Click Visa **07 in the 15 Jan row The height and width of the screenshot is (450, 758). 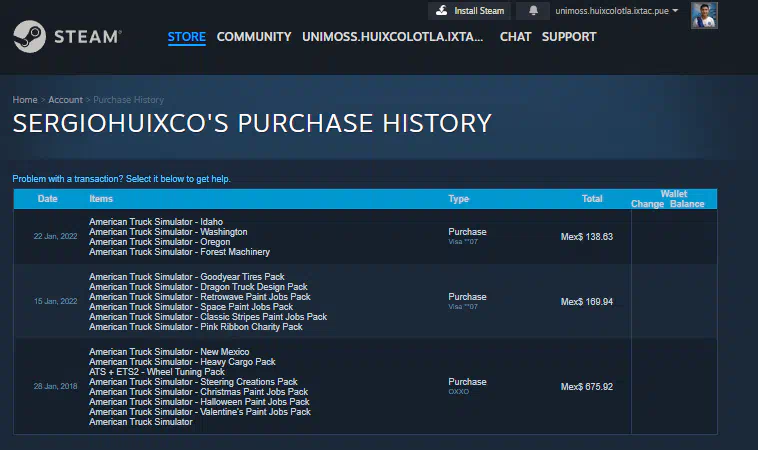pos(463,306)
